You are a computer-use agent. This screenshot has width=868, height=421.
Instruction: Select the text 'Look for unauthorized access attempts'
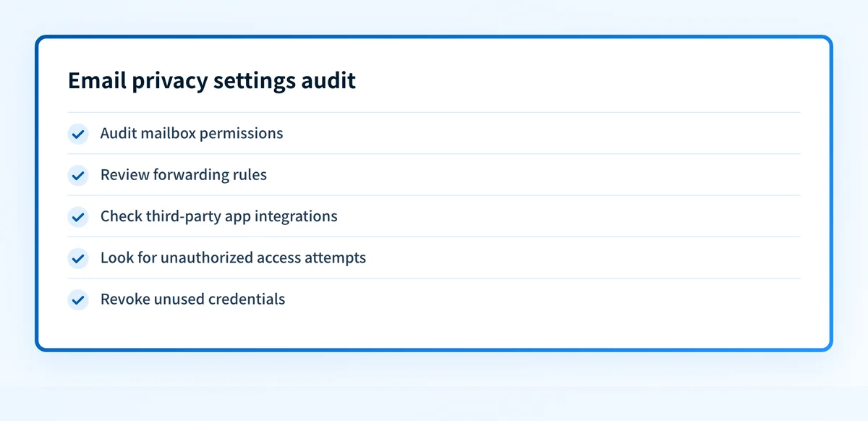(x=233, y=258)
